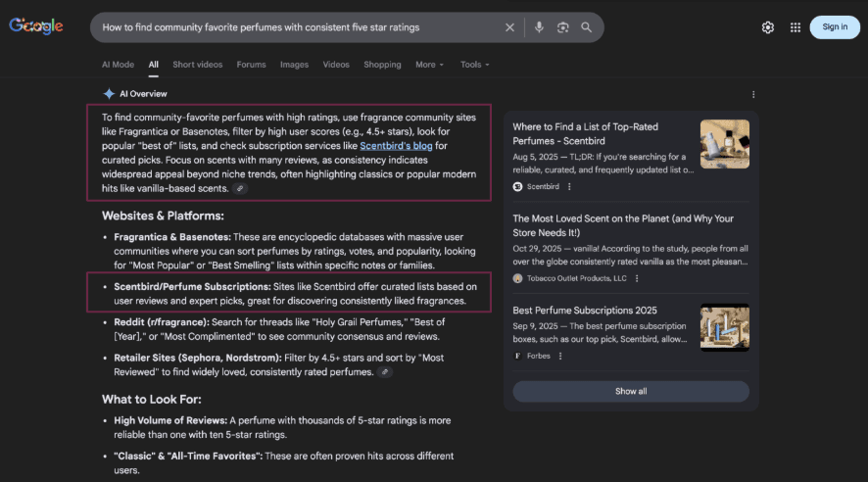Open AI Overview three-dot options menu

tap(753, 95)
